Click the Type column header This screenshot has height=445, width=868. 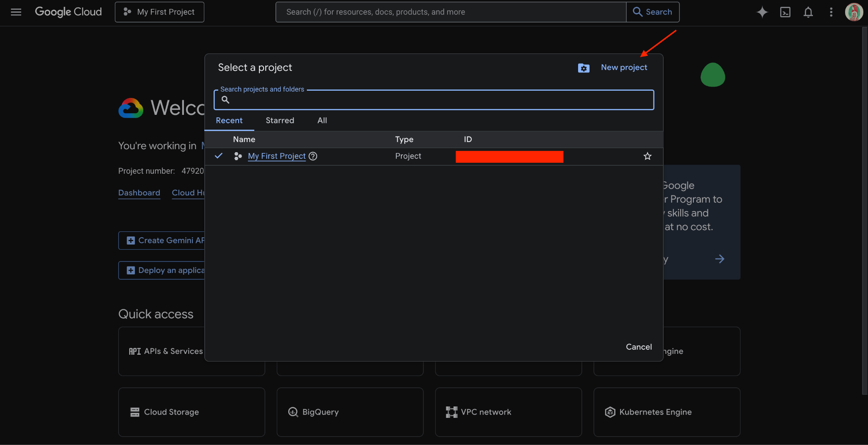404,139
